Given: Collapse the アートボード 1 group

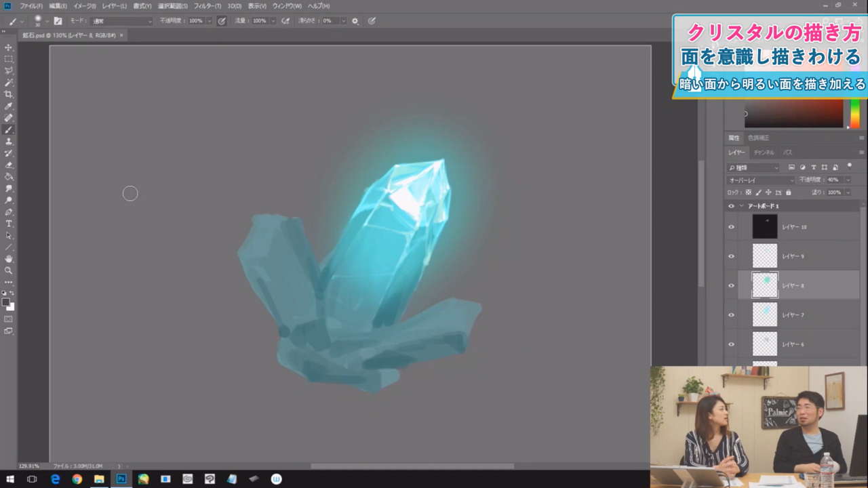Looking at the screenshot, I should point(741,206).
